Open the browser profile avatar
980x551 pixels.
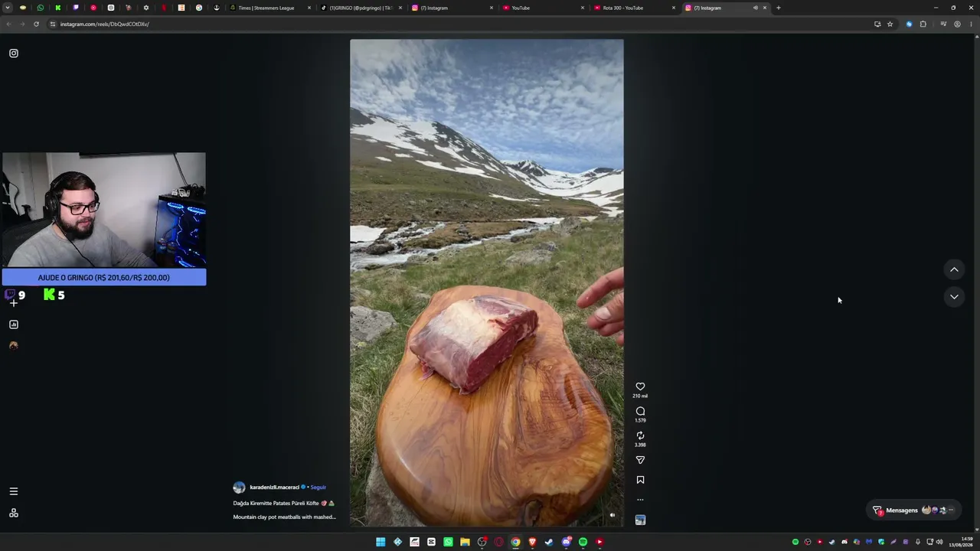click(x=957, y=24)
